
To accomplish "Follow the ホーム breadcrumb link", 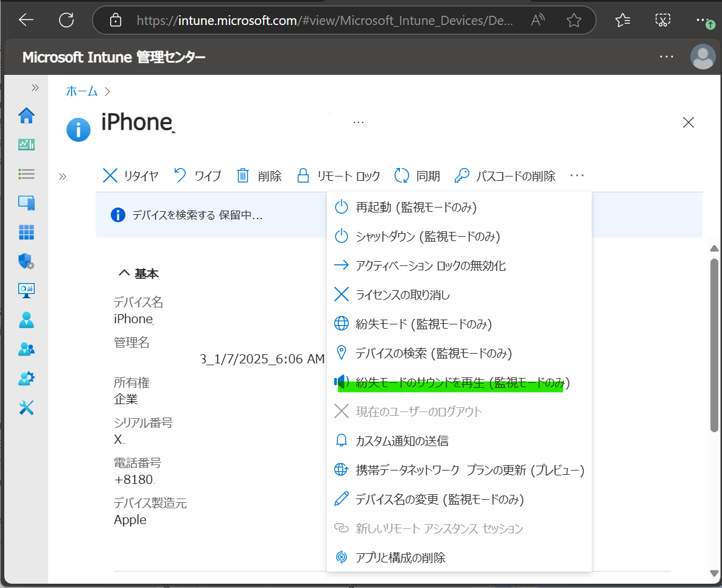I will (x=82, y=91).
